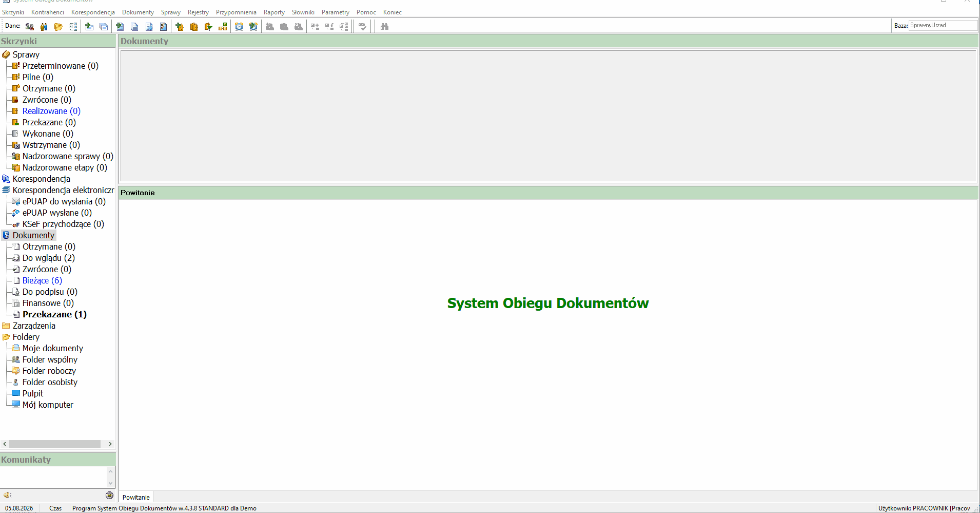
Task: Click the document with blue arrow icon
Action: coord(149,27)
